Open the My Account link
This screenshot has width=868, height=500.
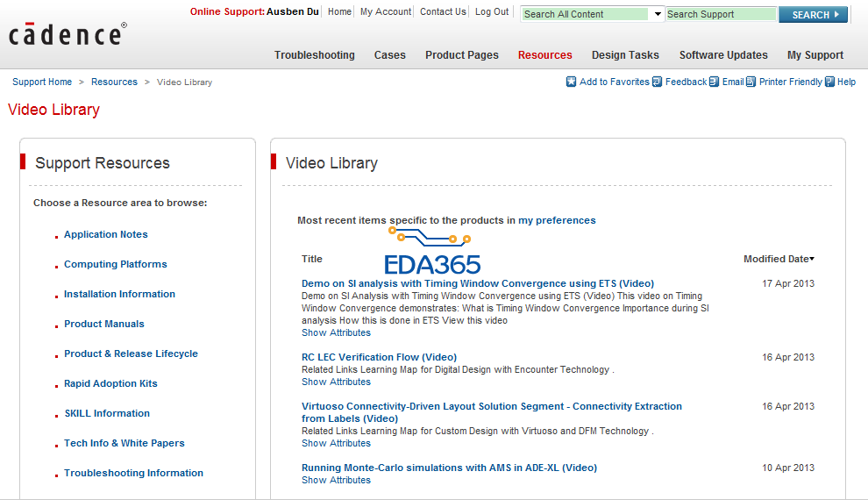coord(385,11)
